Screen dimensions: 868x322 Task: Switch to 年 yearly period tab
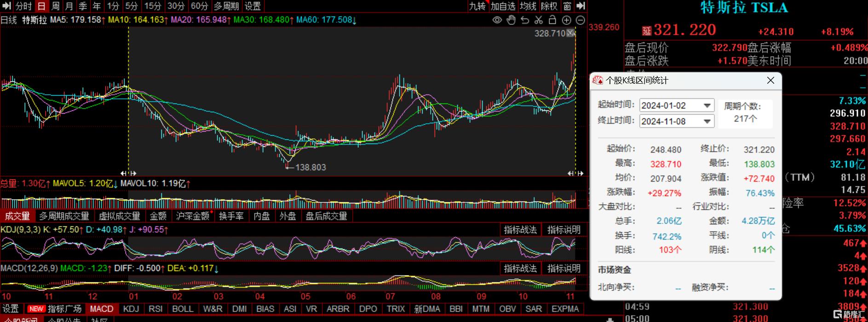(x=97, y=6)
